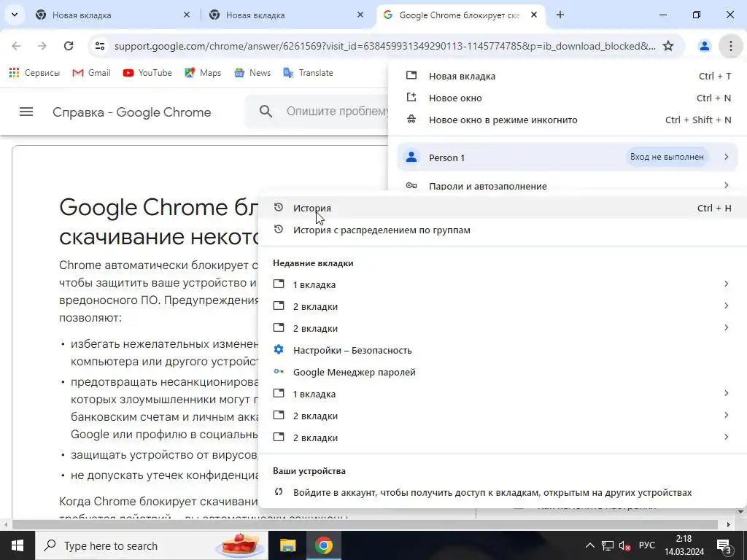Screen dimensions: 747x560
Task: Open the tab search dropdown arrow
Action: click(15, 15)
